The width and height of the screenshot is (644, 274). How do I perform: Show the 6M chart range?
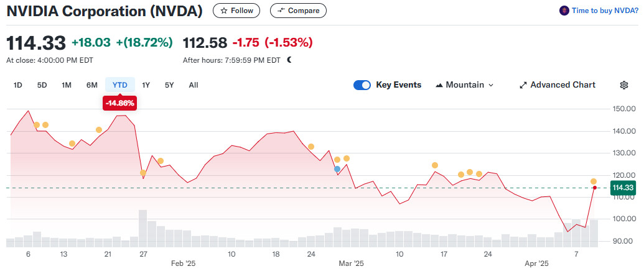coord(91,85)
